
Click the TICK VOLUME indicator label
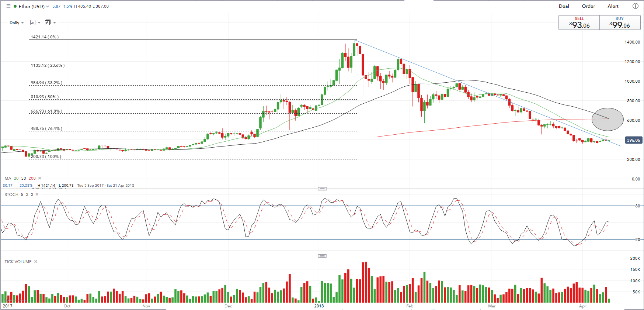[18, 262]
